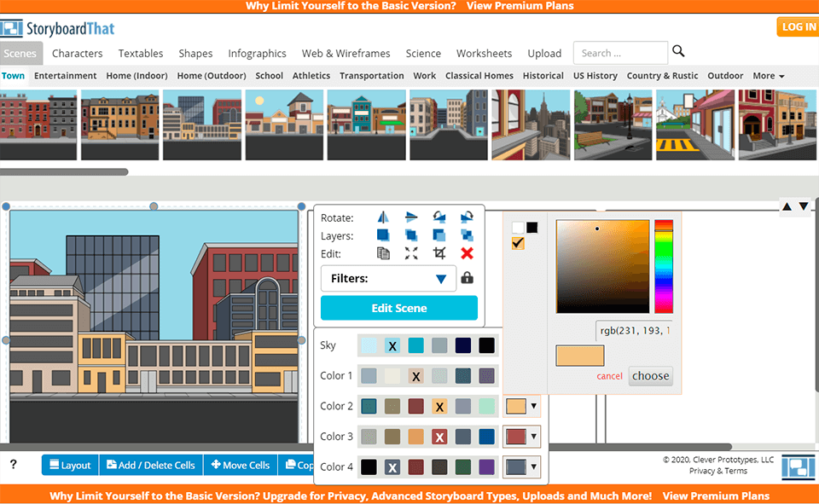Rotate the scene counterclockwise
The height and width of the screenshot is (504, 819).
click(439, 217)
